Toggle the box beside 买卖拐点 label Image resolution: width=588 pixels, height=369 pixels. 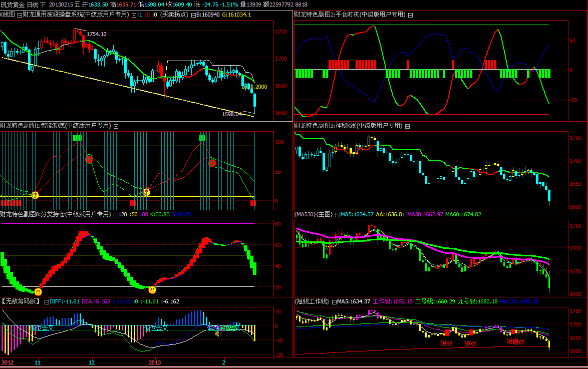(x=192, y=15)
